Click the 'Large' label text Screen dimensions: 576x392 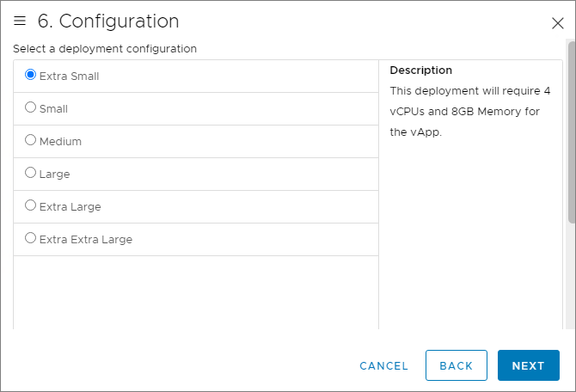[x=54, y=174]
